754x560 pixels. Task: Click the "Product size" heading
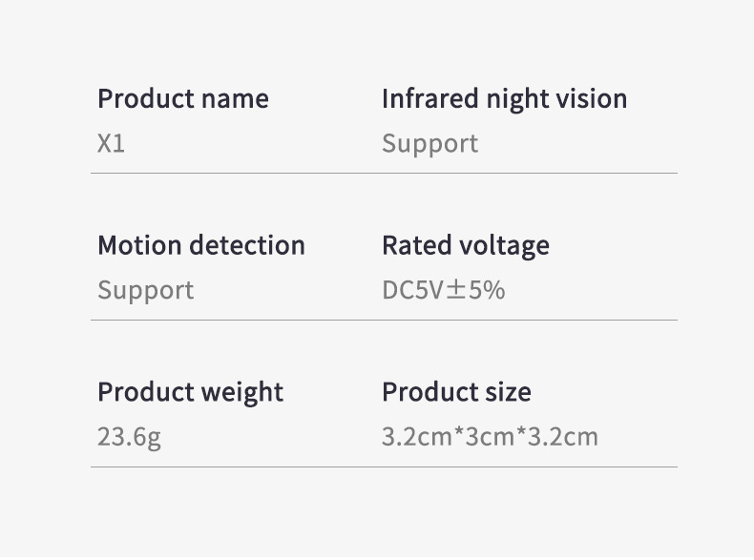[456, 392]
